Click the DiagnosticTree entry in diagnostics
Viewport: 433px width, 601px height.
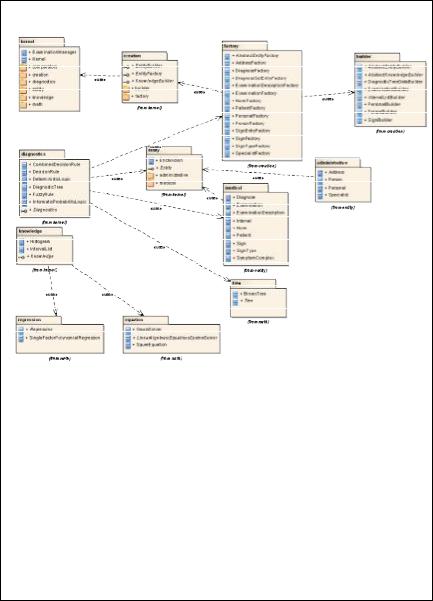pyautogui.click(x=48, y=187)
